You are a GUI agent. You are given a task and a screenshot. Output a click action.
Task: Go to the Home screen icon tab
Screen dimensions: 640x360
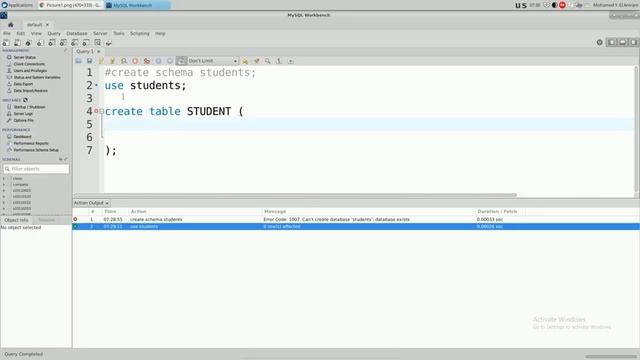point(11,24)
